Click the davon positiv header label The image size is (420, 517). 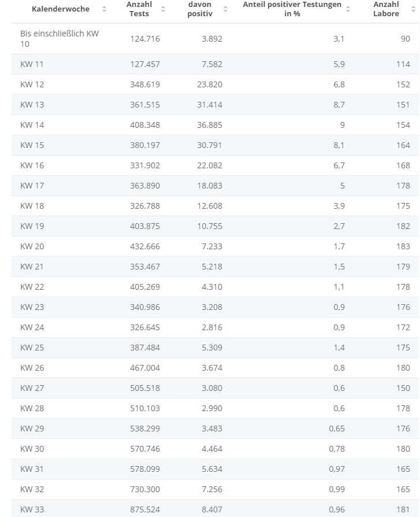(200, 9)
